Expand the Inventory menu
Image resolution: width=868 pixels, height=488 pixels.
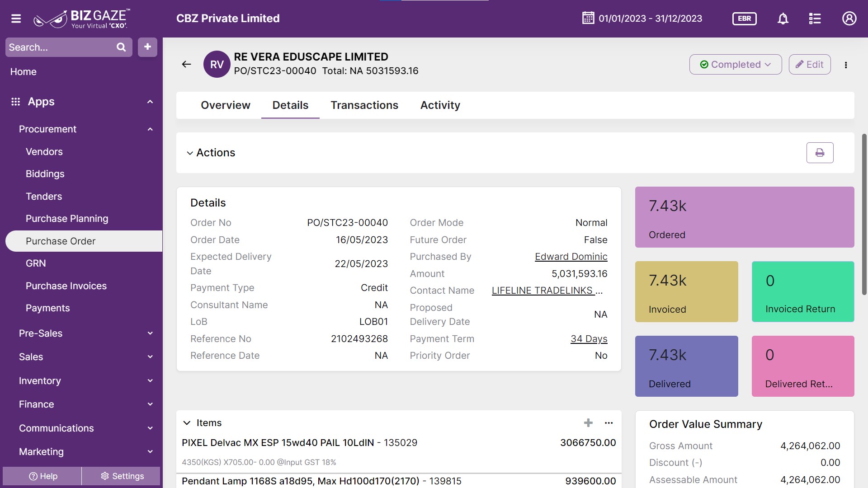tap(150, 381)
